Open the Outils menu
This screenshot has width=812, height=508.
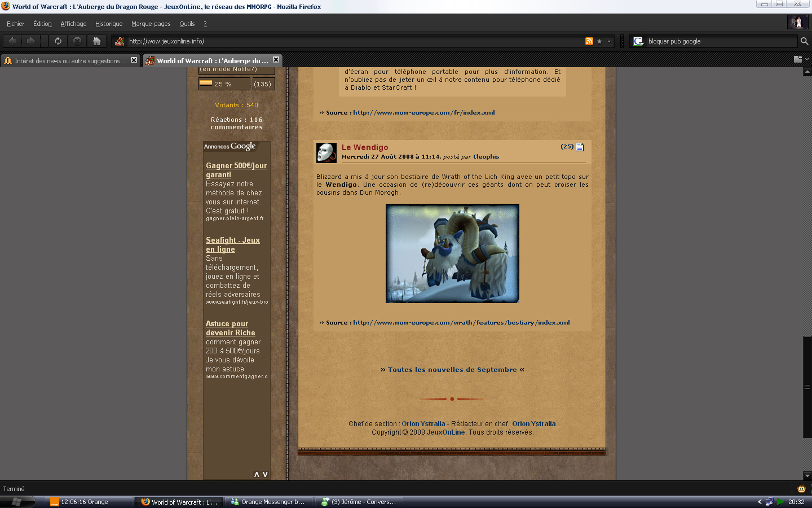tap(187, 24)
